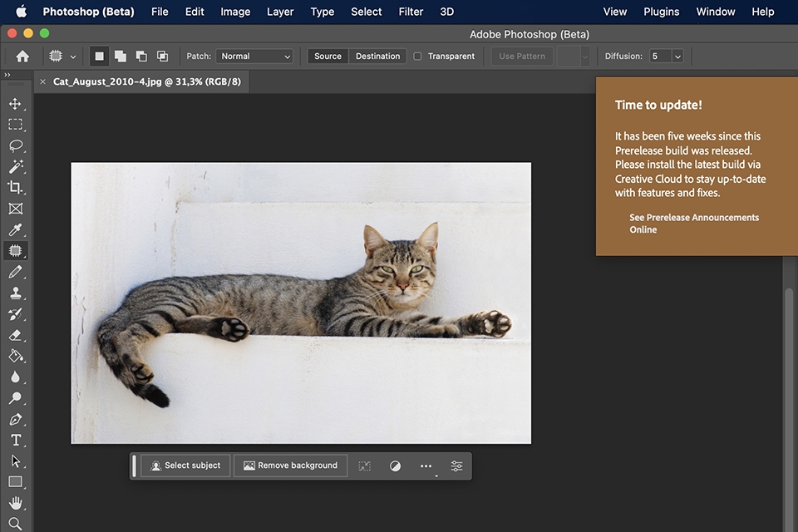This screenshot has height=532, width=798.
Task: Click the transform selection icon in taskbar
Action: pos(364,465)
